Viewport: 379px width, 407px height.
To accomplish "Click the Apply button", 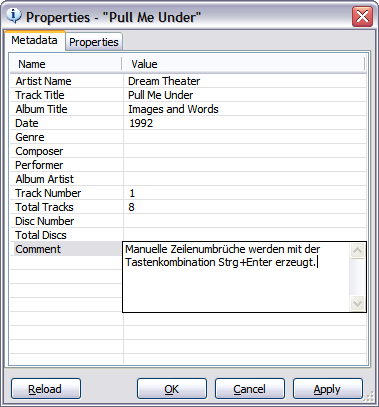I will click(x=328, y=389).
